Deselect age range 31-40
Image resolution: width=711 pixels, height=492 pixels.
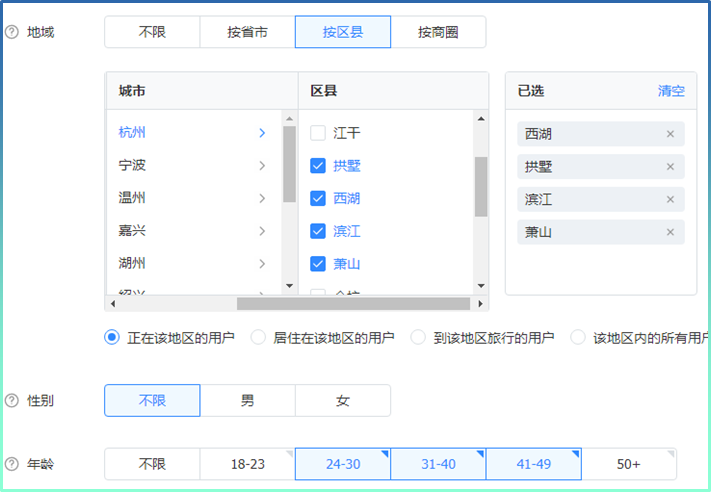438,464
